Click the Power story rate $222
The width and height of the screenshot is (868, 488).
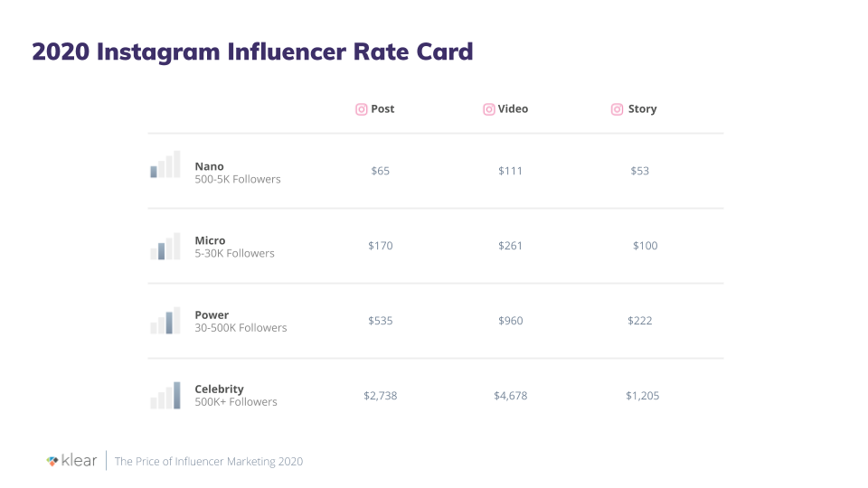click(x=639, y=321)
